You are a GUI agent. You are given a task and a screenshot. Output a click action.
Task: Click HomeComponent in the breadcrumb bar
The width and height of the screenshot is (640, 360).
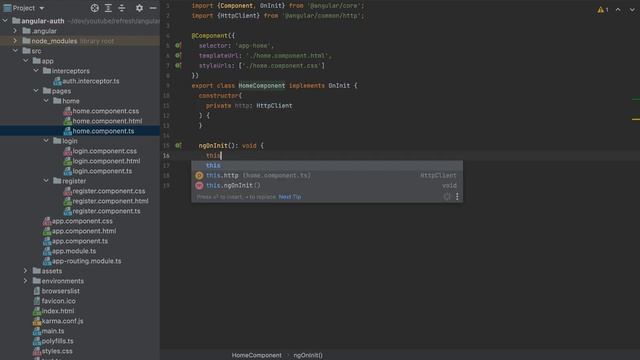256,355
